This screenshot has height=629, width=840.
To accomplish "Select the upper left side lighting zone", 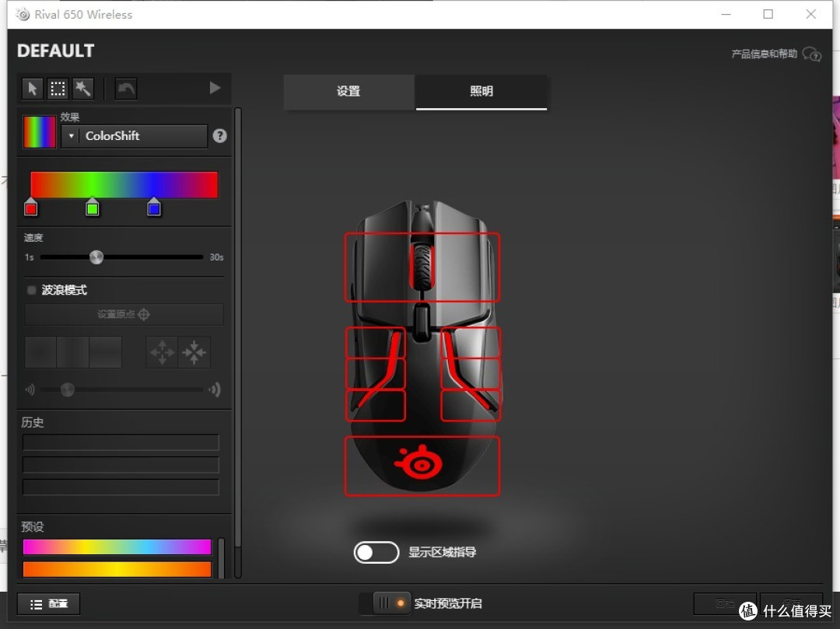I will pyautogui.click(x=375, y=343).
